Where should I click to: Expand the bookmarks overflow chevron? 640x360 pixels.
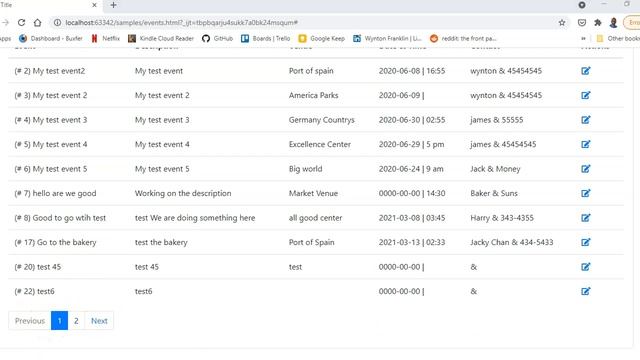pyautogui.click(x=583, y=38)
